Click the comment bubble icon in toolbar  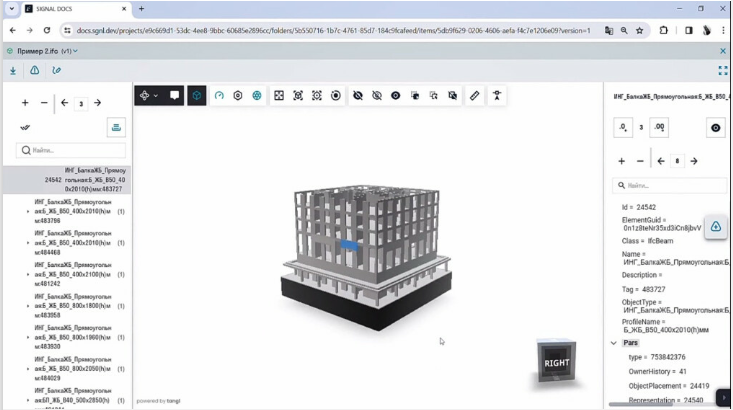174,96
